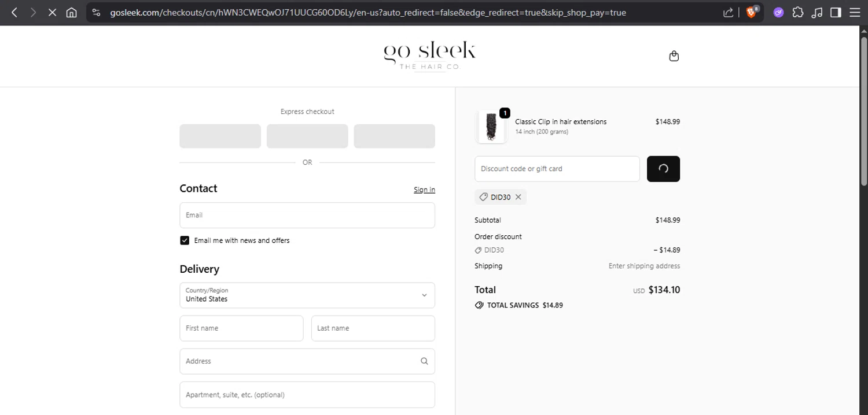Click the DID30 tag icon under Order discount
This screenshot has width=868, height=415.
click(x=478, y=250)
